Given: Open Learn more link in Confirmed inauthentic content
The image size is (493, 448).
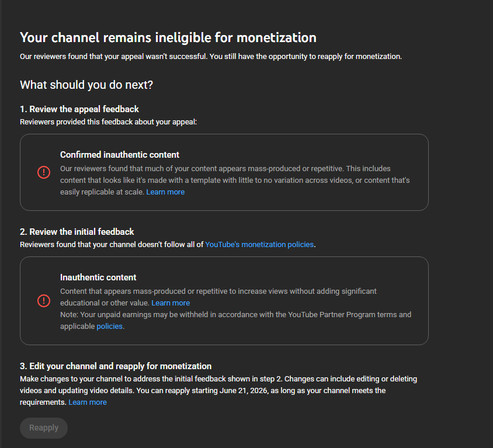Looking at the screenshot, I should pyautogui.click(x=165, y=192).
